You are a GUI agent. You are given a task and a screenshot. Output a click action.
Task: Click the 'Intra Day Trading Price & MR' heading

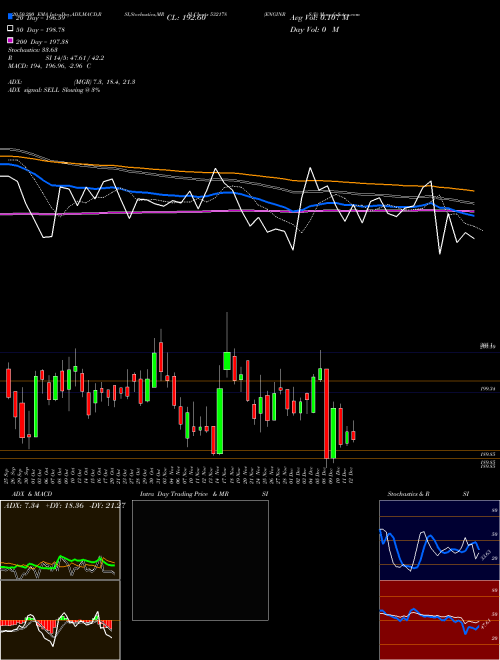pos(184,494)
